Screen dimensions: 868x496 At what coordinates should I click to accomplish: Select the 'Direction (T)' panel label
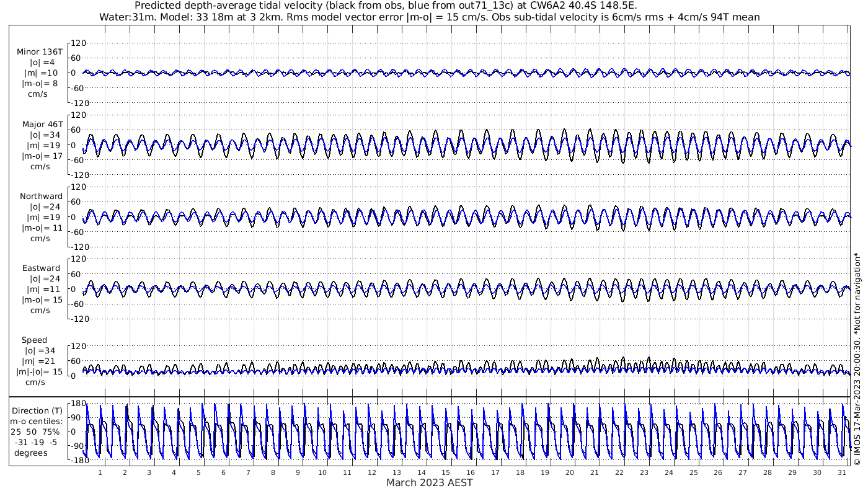[38, 411]
